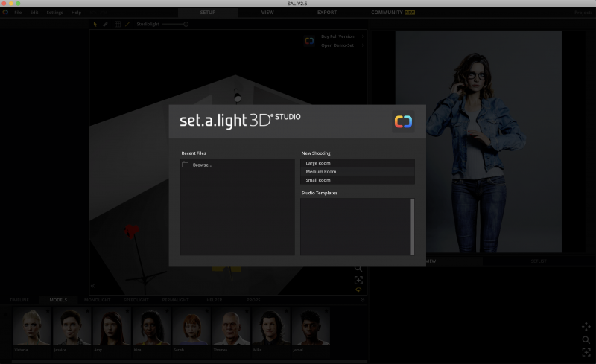Screen dimensions: 596x364
Task: Select the ruler measuring tool
Action: point(105,24)
